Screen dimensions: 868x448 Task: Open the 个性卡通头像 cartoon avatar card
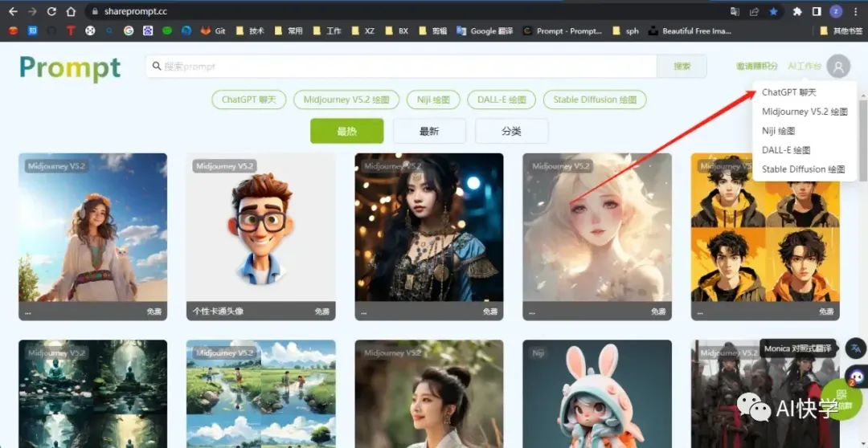point(260,237)
